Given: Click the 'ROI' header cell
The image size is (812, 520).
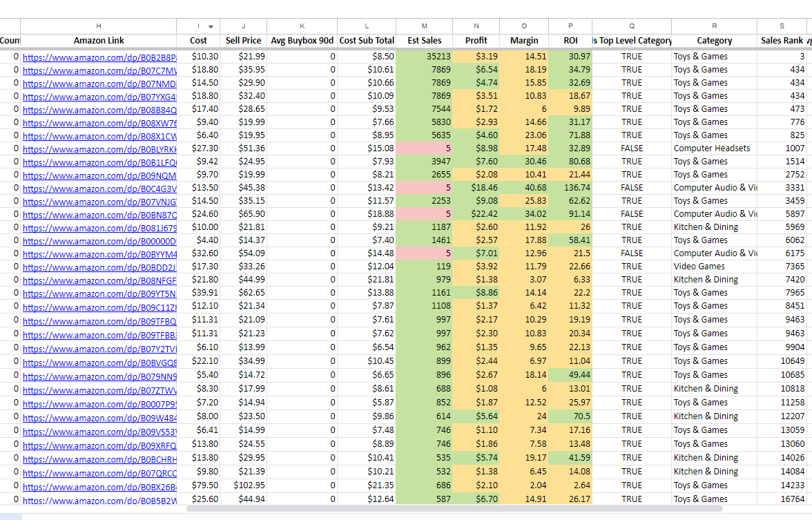Looking at the screenshot, I should click(570, 40).
